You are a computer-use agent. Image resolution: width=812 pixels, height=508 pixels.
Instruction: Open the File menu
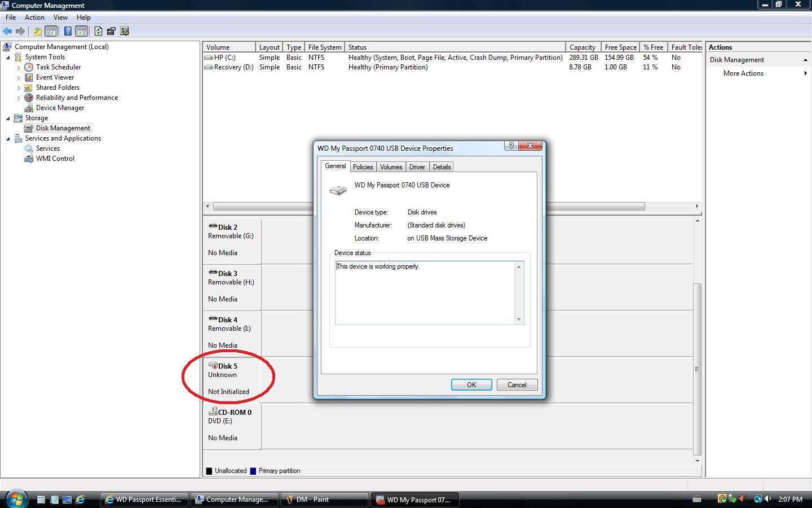[x=11, y=17]
